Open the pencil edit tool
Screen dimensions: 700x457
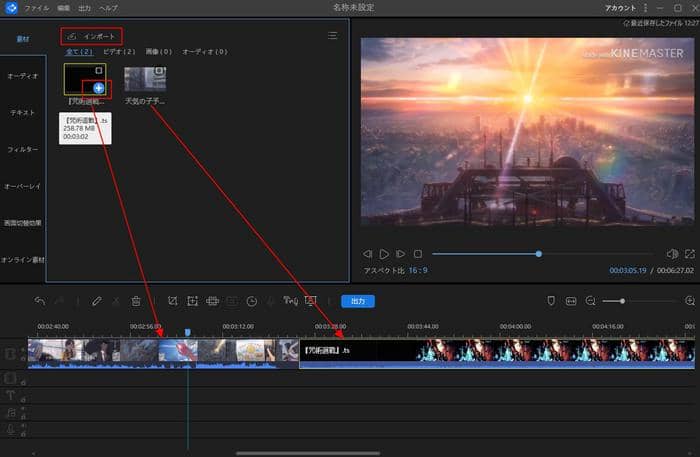(96, 301)
